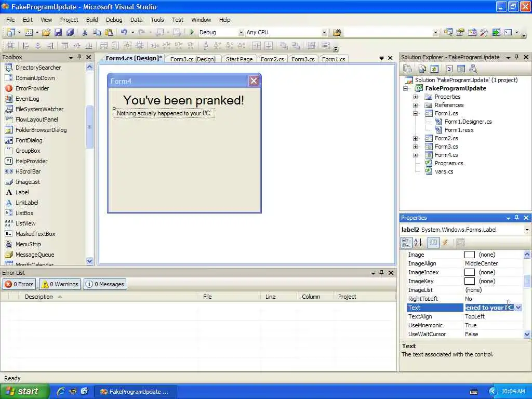
Task: Expand the Form4.cs node
Action: point(415,155)
